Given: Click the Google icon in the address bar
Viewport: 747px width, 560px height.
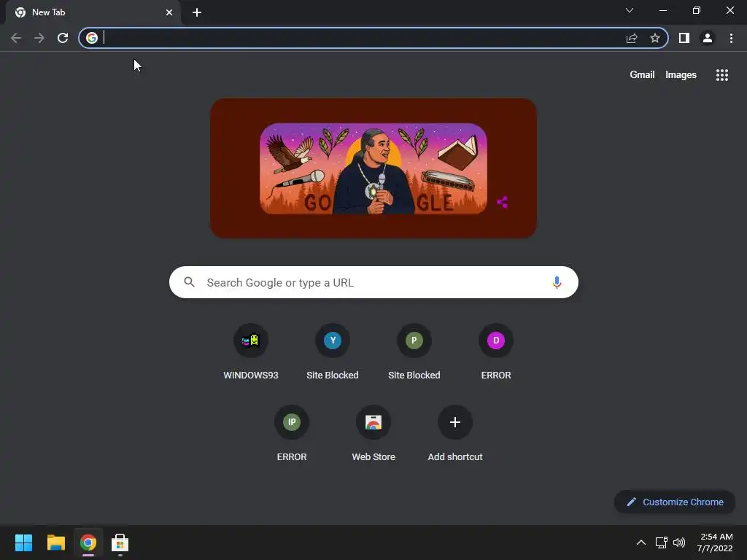Looking at the screenshot, I should [92, 38].
